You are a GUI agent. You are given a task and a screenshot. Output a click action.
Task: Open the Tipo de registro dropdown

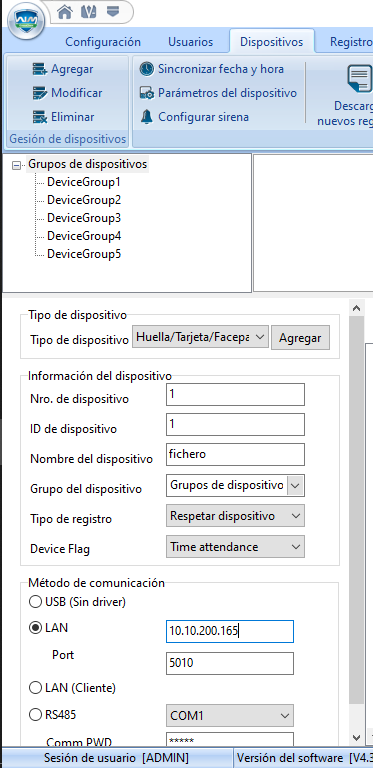tap(235, 516)
